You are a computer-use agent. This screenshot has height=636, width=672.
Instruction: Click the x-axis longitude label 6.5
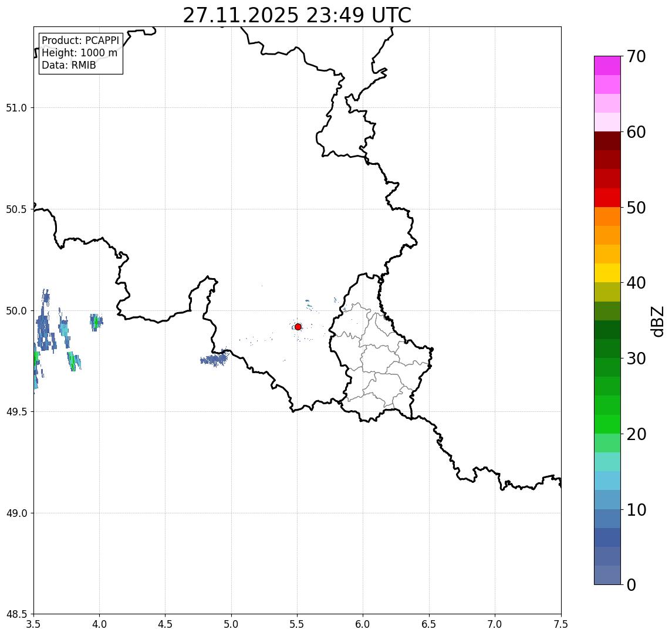[x=429, y=624]
